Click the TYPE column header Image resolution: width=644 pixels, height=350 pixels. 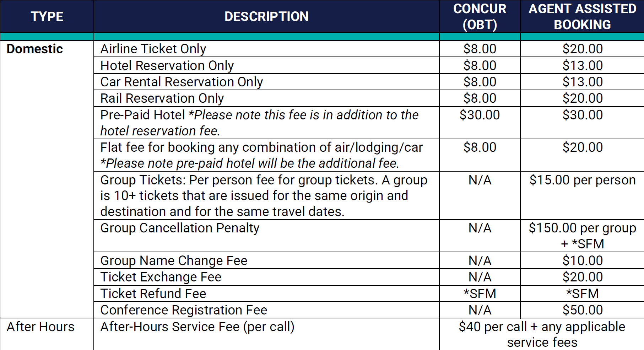click(47, 17)
